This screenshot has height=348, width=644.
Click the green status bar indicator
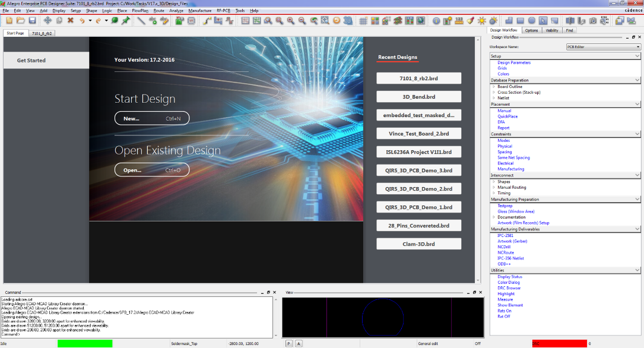(x=85, y=343)
